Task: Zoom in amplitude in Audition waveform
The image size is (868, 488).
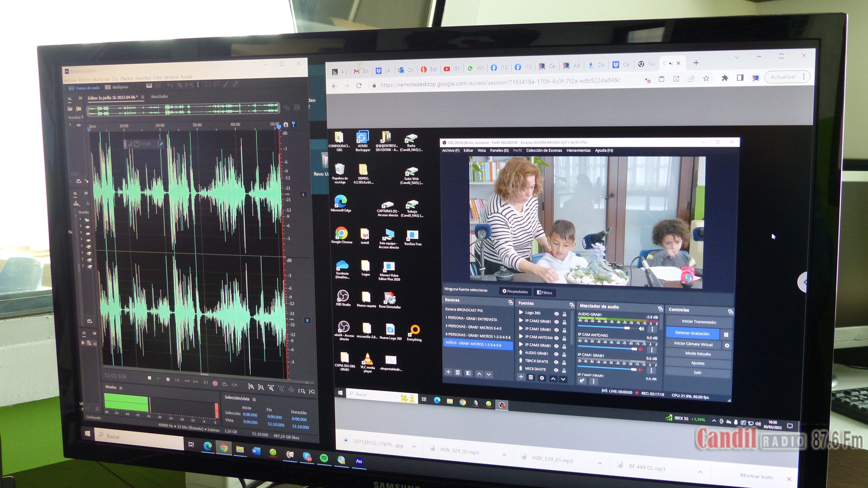Action: tap(251, 386)
